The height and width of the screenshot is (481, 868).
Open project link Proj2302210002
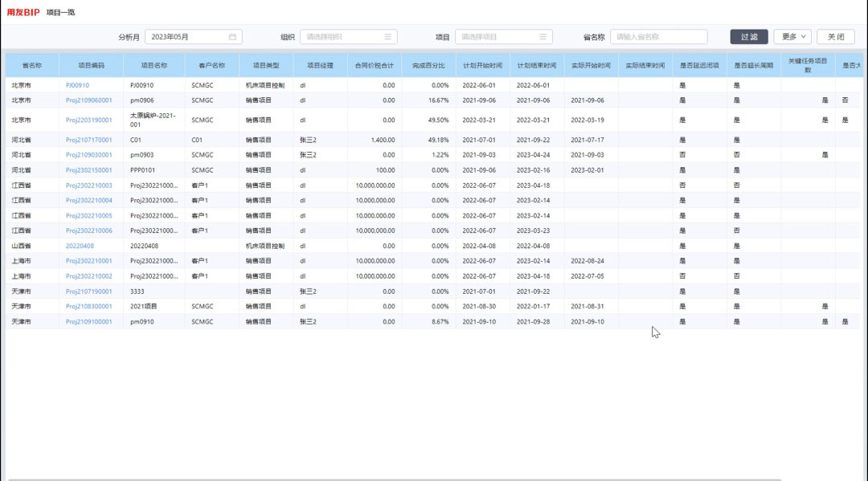(88, 276)
